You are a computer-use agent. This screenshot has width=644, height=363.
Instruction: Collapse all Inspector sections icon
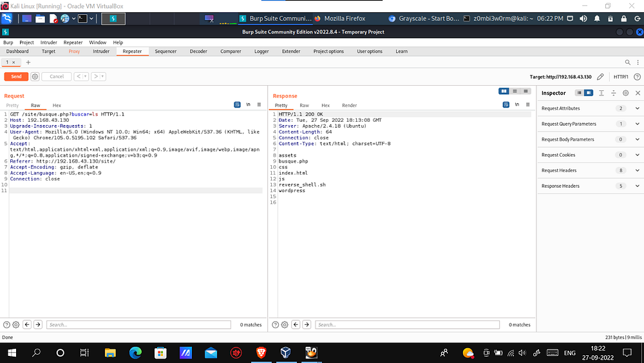(614, 93)
